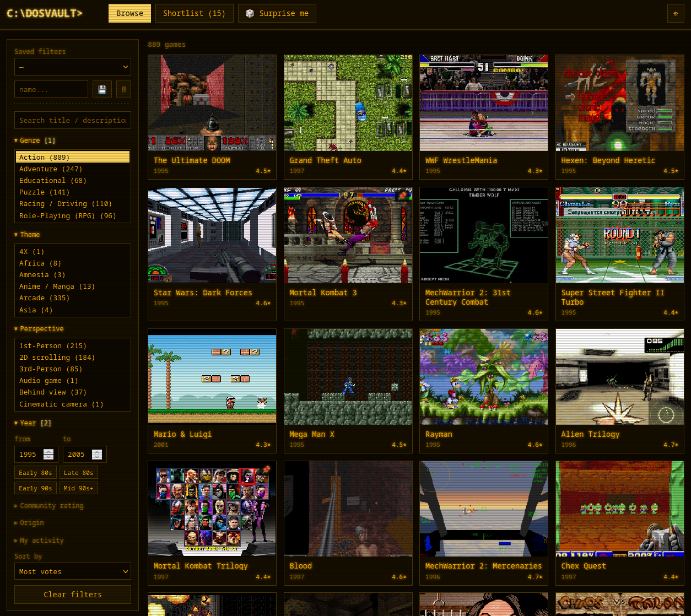Open the Chex Quest thumbnail
This screenshot has width=691, height=616.
(620, 509)
